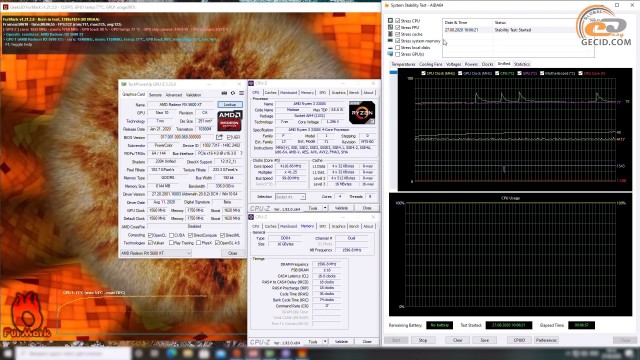
Task: Click the blue graph selector bar in AIDA64
Action: 393,73
